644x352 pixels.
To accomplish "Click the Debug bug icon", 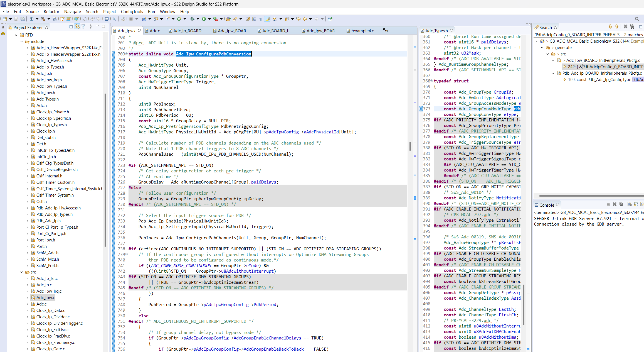I will pyautogui.click(x=192, y=19).
